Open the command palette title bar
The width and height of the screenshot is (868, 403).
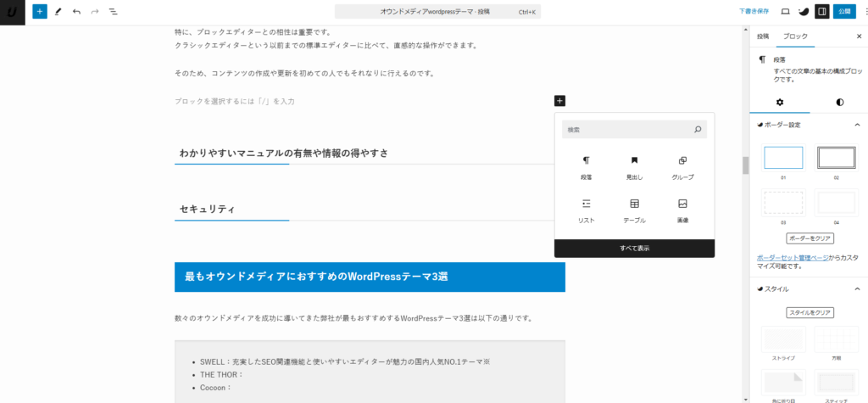pos(437,11)
